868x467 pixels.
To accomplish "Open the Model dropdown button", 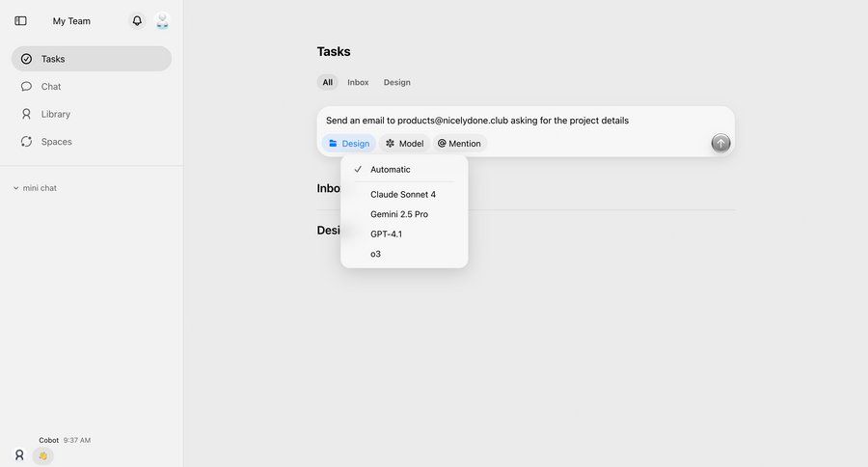I will (405, 144).
